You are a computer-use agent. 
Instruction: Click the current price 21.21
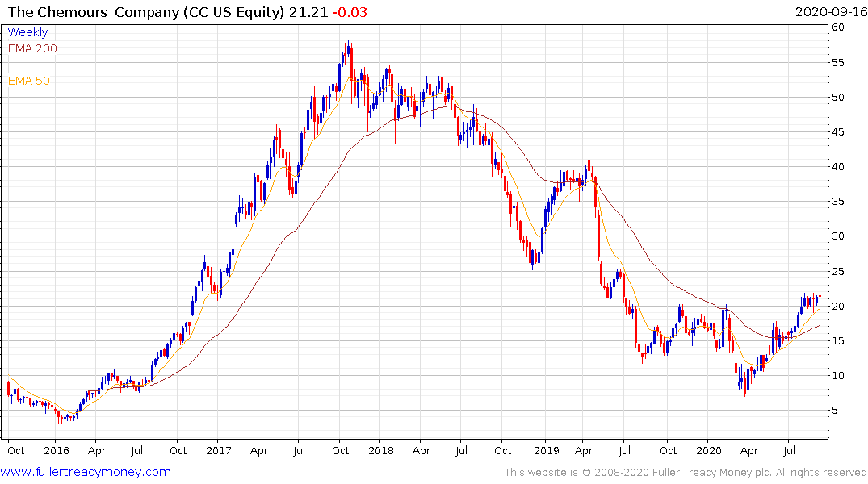coord(308,11)
